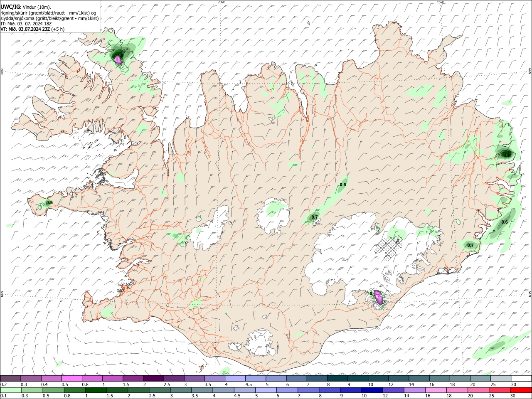The image size is (532, 399).
Task: Click the pink snowfall blob on Öræfajökull
Action: pos(379,297)
